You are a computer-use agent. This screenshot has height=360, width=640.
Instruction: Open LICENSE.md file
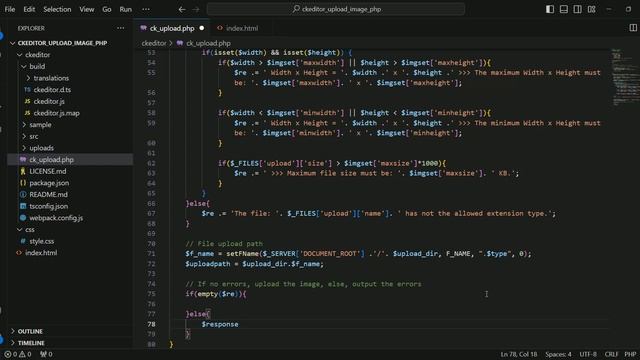pos(48,171)
